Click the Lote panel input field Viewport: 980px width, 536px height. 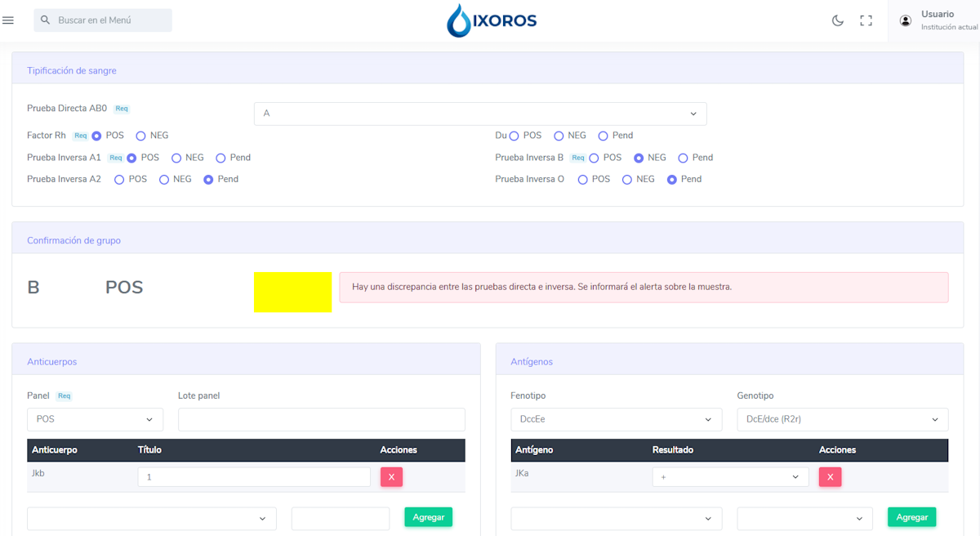click(322, 419)
